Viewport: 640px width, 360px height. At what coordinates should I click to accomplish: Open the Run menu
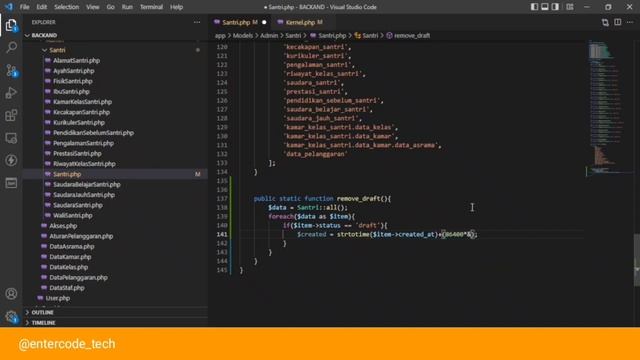pyautogui.click(x=127, y=7)
